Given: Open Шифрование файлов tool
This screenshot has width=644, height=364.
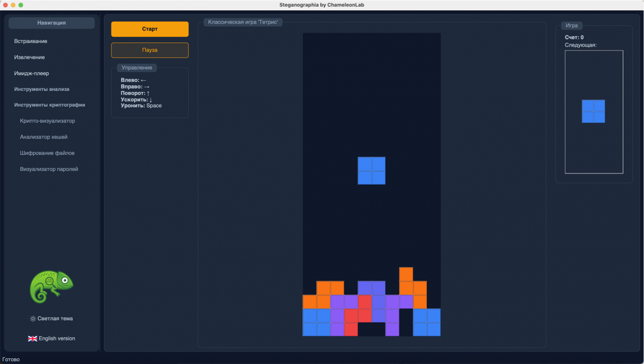Looking at the screenshot, I should (47, 153).
